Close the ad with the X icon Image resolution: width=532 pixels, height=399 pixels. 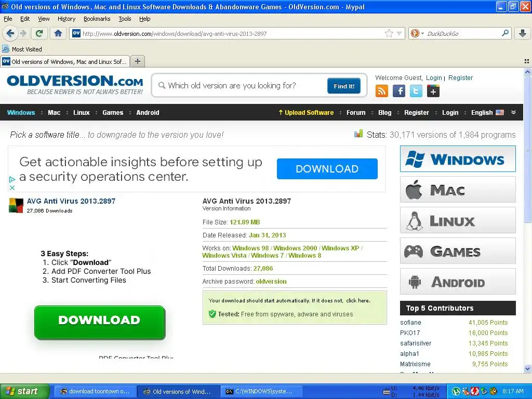point(12,188)
